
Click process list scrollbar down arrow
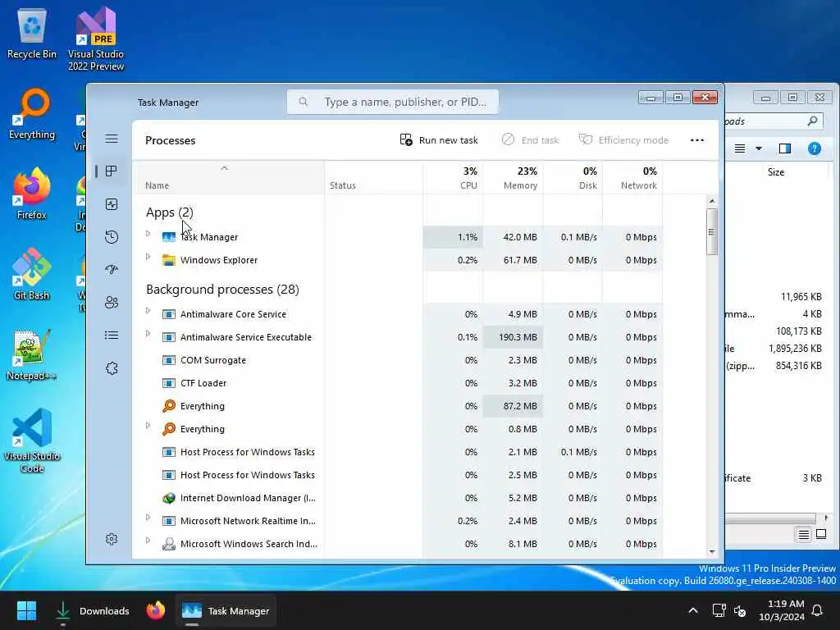(x=711, y=551)
